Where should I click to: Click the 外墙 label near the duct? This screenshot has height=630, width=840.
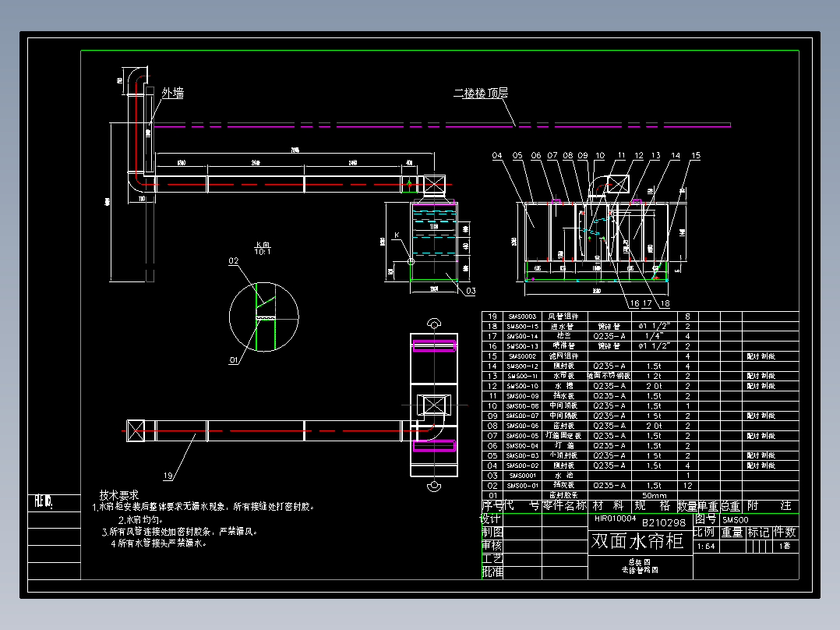coord(172,93)
